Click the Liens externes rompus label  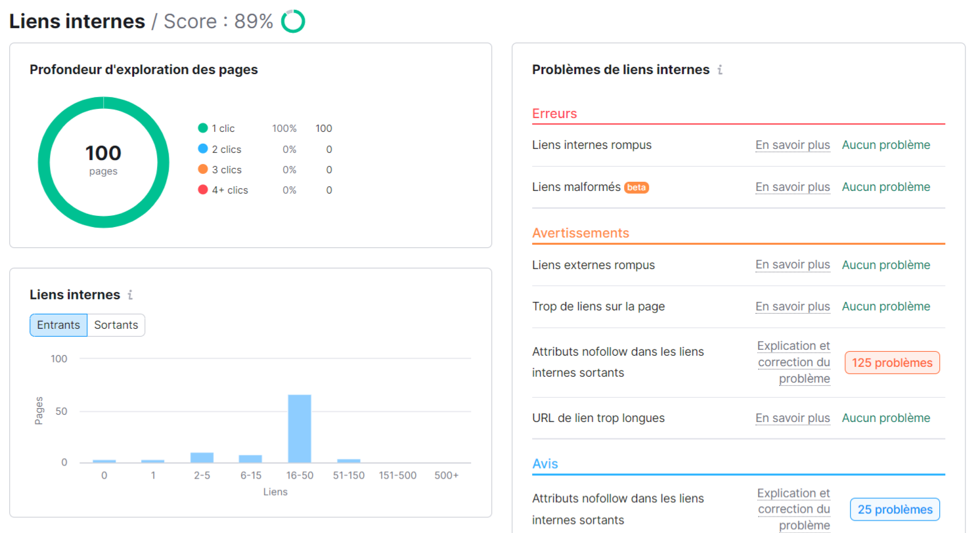click(x=593, y=265)
